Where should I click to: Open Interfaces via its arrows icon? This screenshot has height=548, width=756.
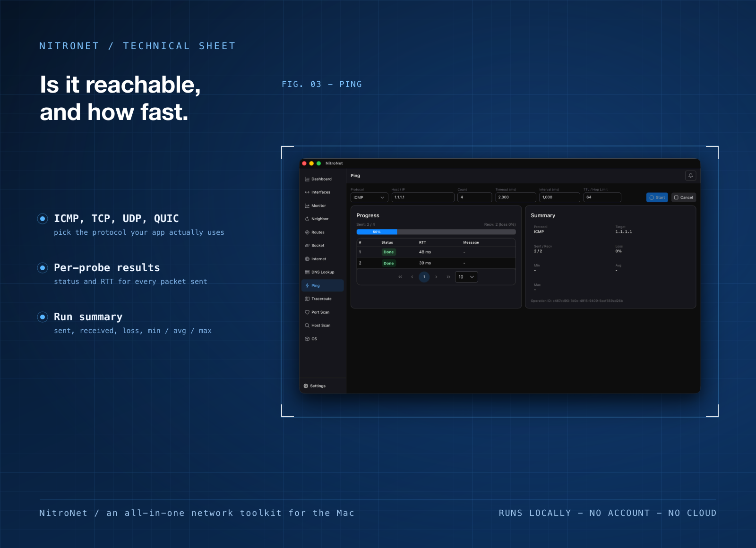point(307,192)
